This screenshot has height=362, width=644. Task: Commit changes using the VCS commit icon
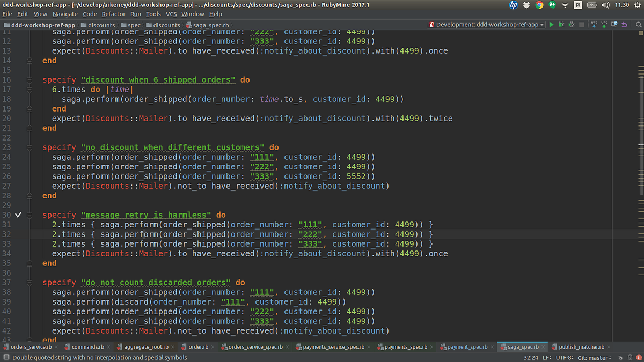[604, 25]
